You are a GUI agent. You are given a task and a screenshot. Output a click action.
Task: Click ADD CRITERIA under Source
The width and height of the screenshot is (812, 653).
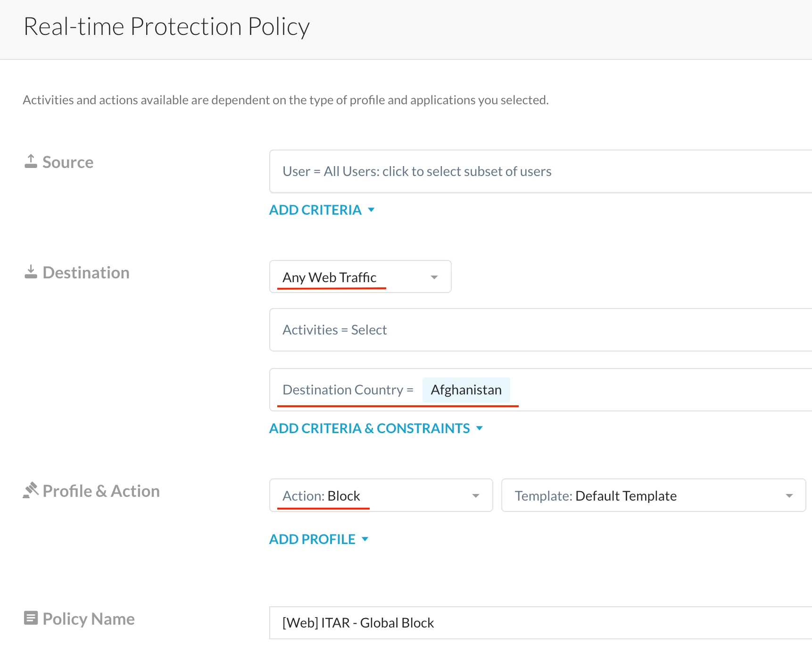pyautogui.click(x=315, y=210)
